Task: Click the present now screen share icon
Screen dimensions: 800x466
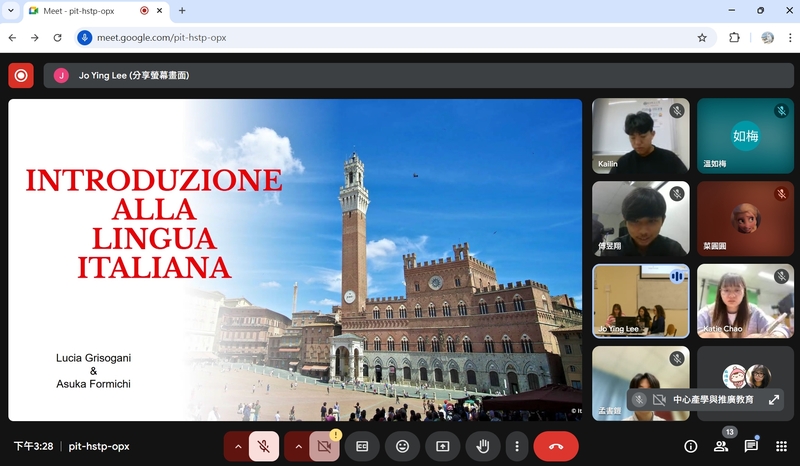Action: point(442,446)
